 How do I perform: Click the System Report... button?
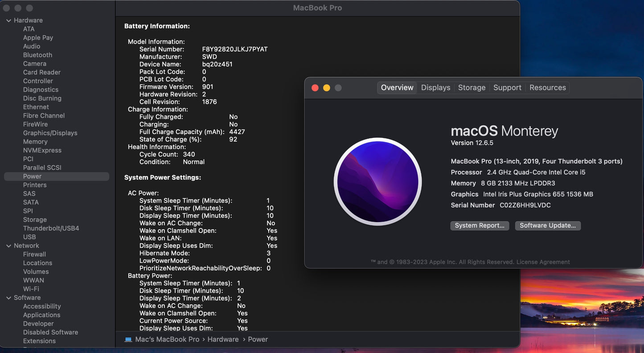pyautogui.click(x=480, y=226)
